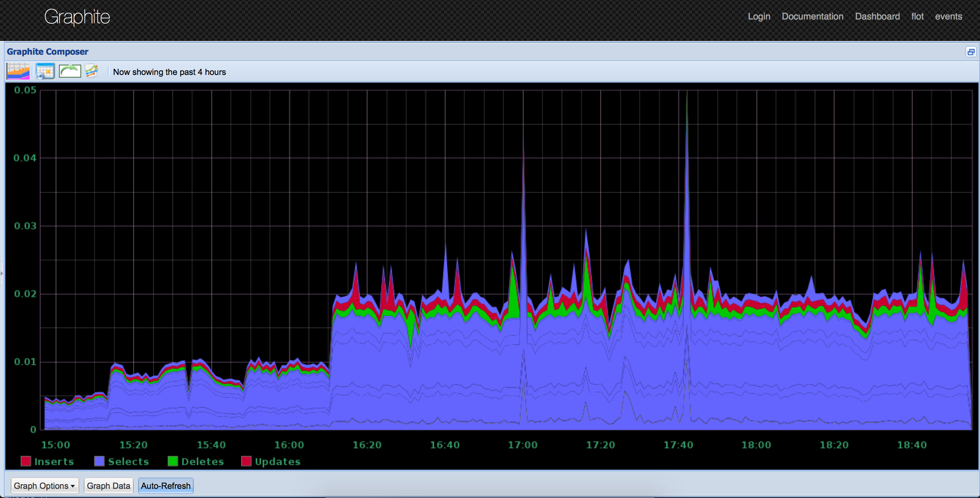
Task: Toggle the Auto-Refresh button
Action: [x=165, y=486]
